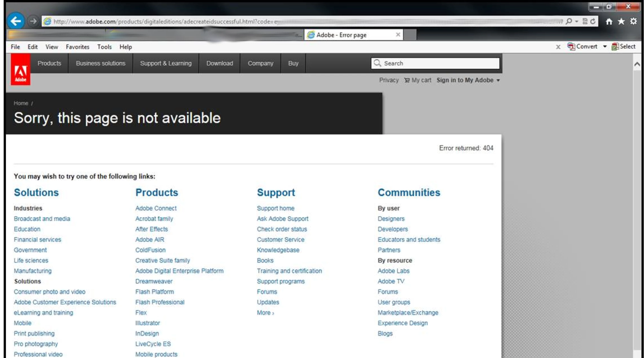Click the compatibility view icon in address bar
This screenshot has width=644, height=358.
[585, 21]
